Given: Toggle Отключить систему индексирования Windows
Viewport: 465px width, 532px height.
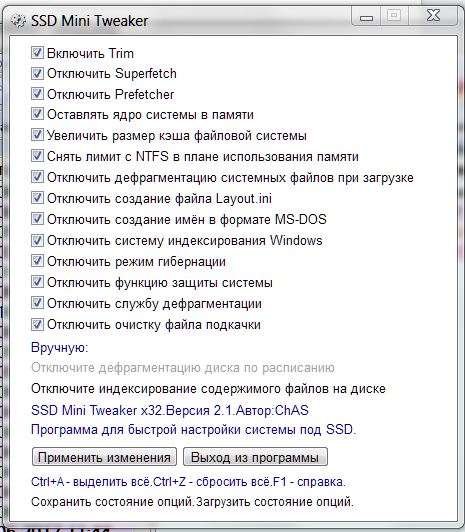Looking at the screenshot, I should [37, 240].
